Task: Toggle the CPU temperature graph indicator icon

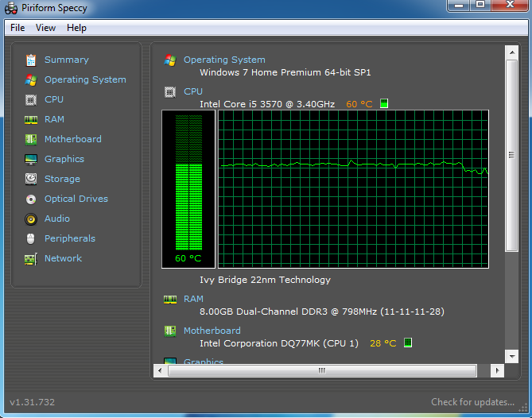Action: [x=384, y=103]
